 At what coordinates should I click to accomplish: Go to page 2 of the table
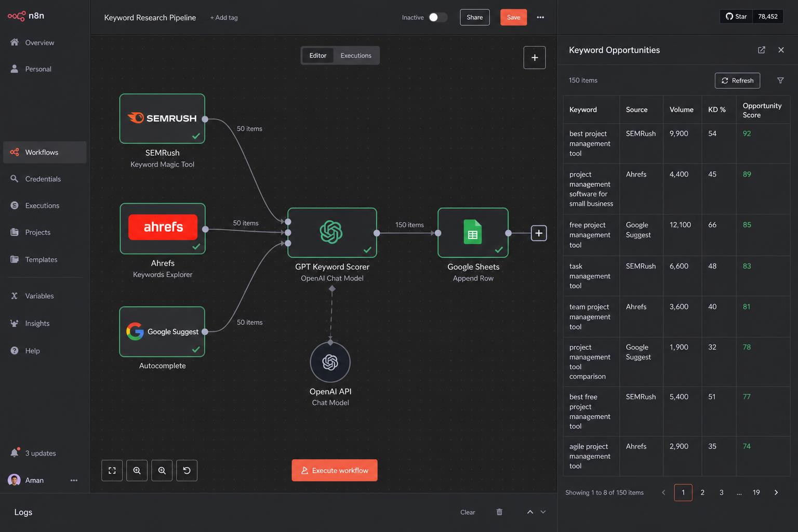pos(702,493)
